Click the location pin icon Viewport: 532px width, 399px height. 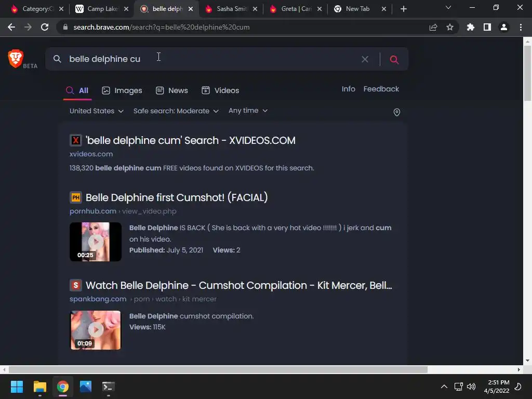tap(396, 112)
